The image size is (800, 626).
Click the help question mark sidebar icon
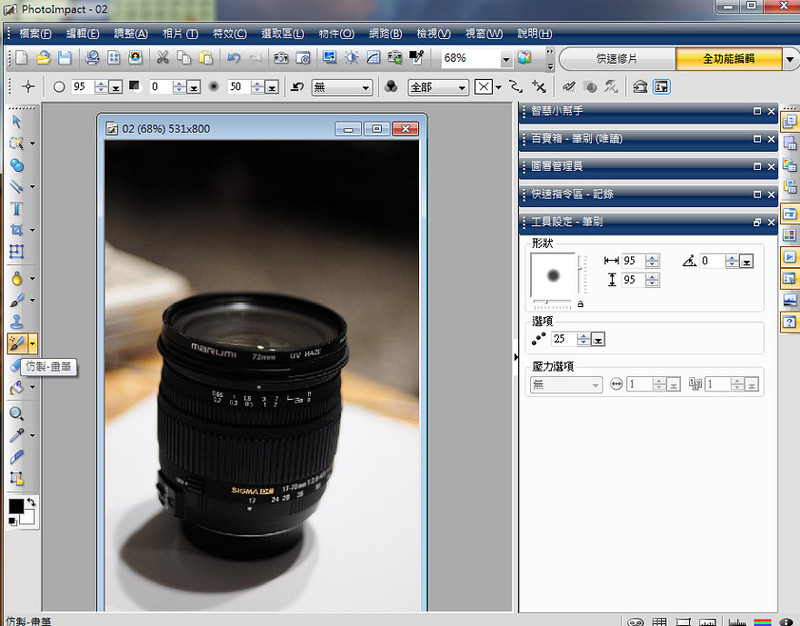789,322
